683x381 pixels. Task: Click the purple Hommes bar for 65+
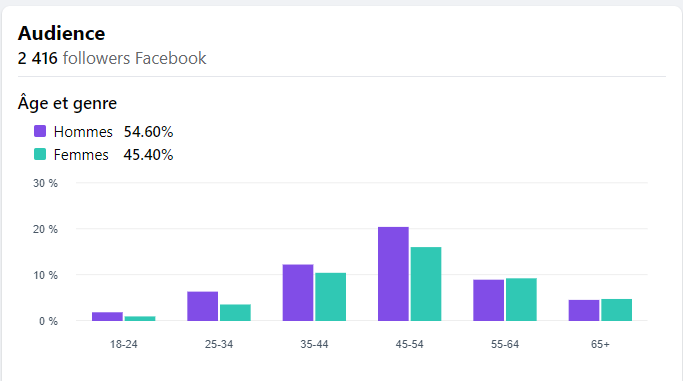click(x=584, y=310)
